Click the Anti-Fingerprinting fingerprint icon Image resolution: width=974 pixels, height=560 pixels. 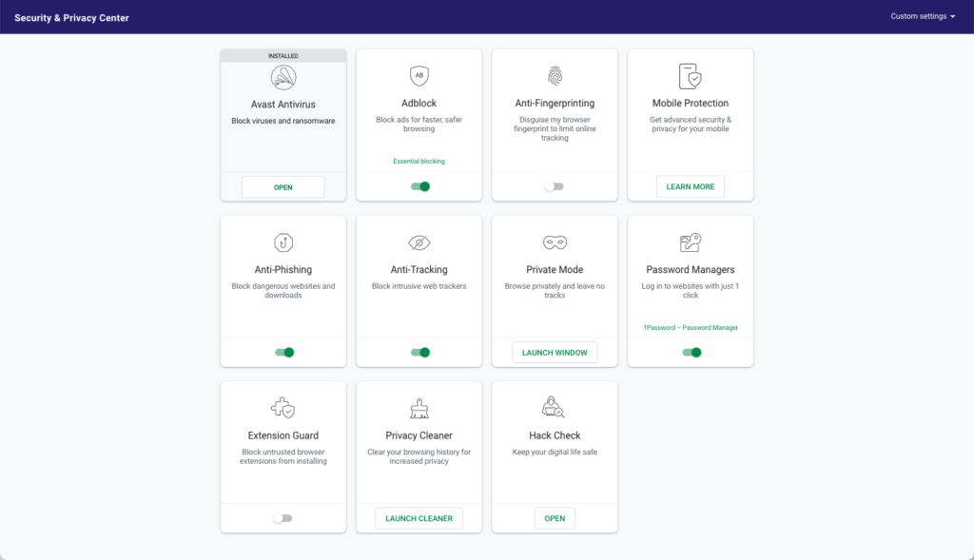[x=555, y=76]
